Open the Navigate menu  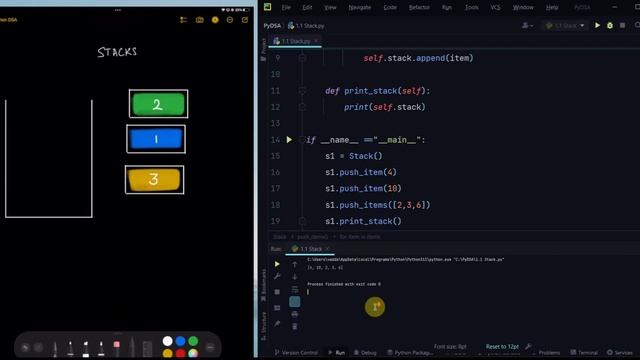point(360,7)
